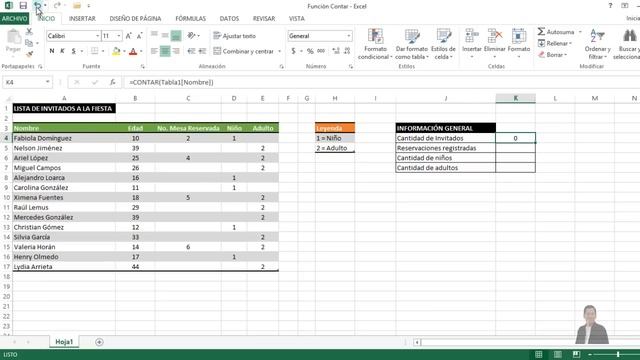The height and width of the screenshot is (360, 640).
Task: Center text horizontally
Action: pyautogui.click(x=165, y=51)
